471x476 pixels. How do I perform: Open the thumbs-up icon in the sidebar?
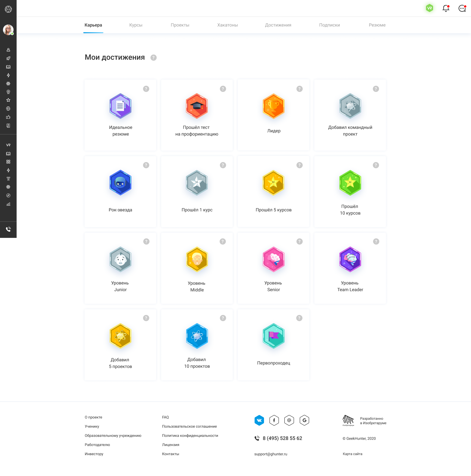coord(8,117)
